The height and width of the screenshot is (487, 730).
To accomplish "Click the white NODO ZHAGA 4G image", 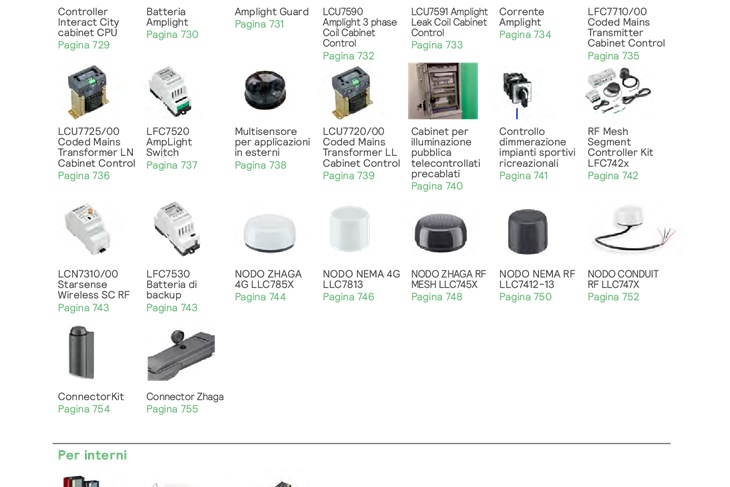I will click(270, 233).
